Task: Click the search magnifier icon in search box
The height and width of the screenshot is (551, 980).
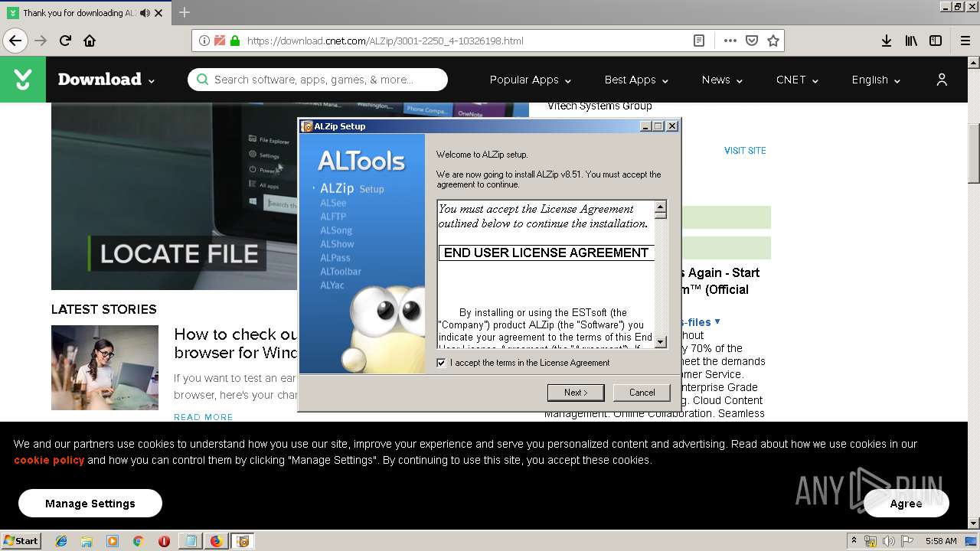Action: click(x=202, y=80)
